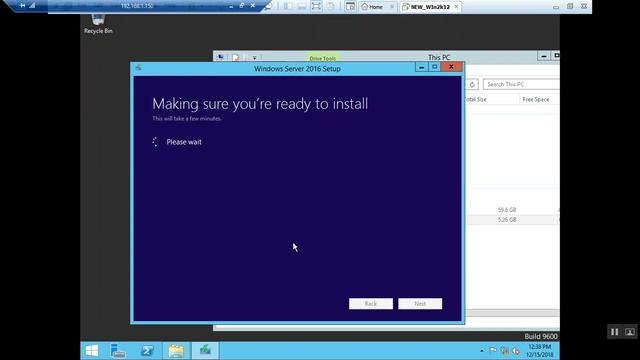Pause the video playback overlay
Screen dimensions: 640x360
pos(614,332)
